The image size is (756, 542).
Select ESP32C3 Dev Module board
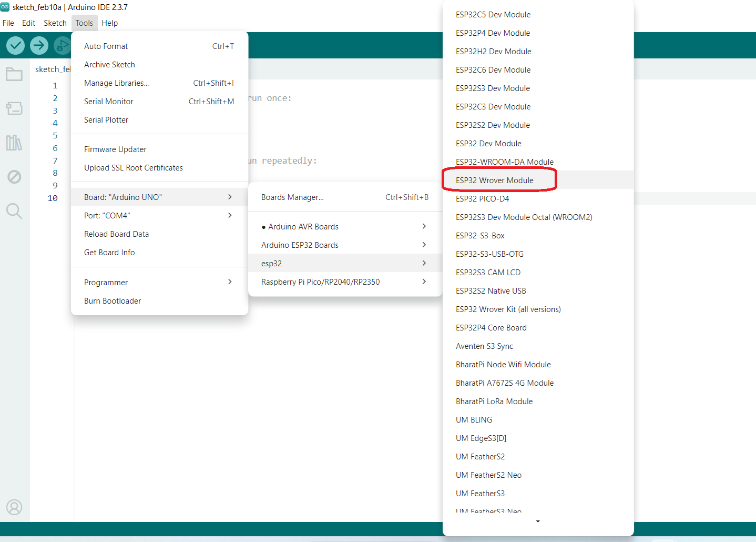point(538,107)
